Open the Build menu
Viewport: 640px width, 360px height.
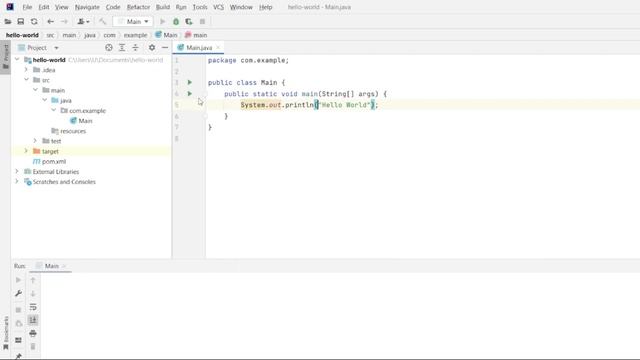pyautogui.click(x=163, y=7)
